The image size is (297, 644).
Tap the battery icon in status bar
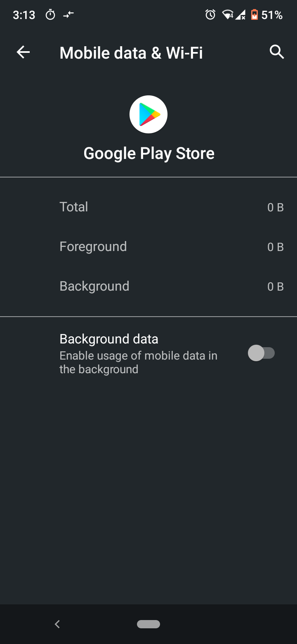click(255, 15)
